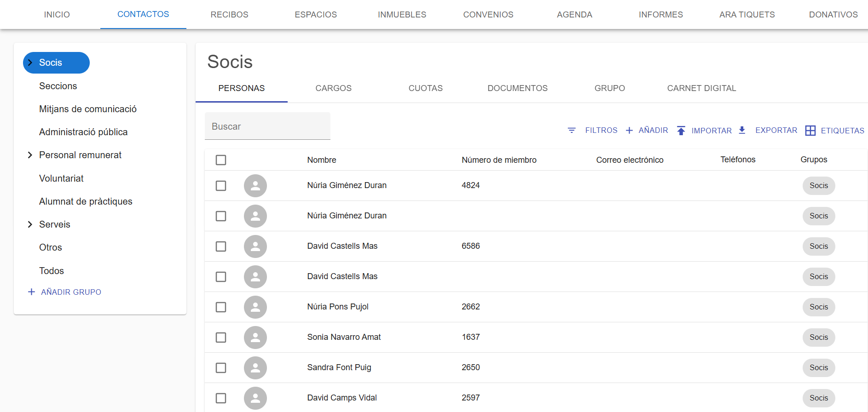Select the Administració pública group
The height and width of the screenshot is (412, 868).
click(83, 132)
